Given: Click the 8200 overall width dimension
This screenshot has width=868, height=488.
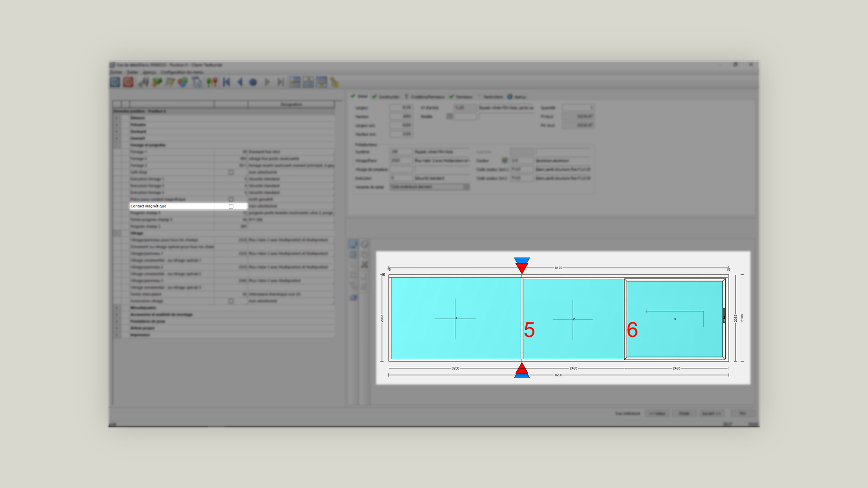Looking at the screenshot, I should click(558, 375).
